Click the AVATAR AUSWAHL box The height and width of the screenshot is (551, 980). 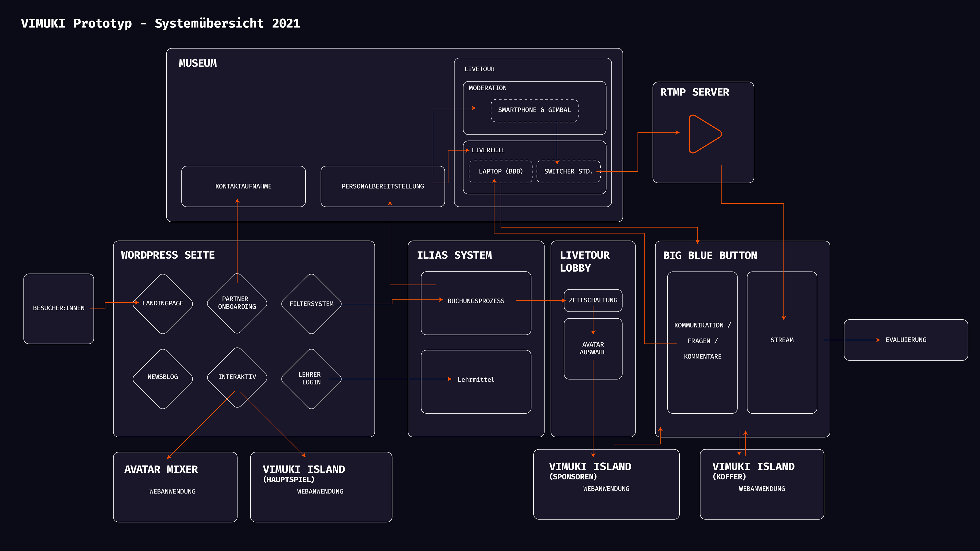point(593,349)
